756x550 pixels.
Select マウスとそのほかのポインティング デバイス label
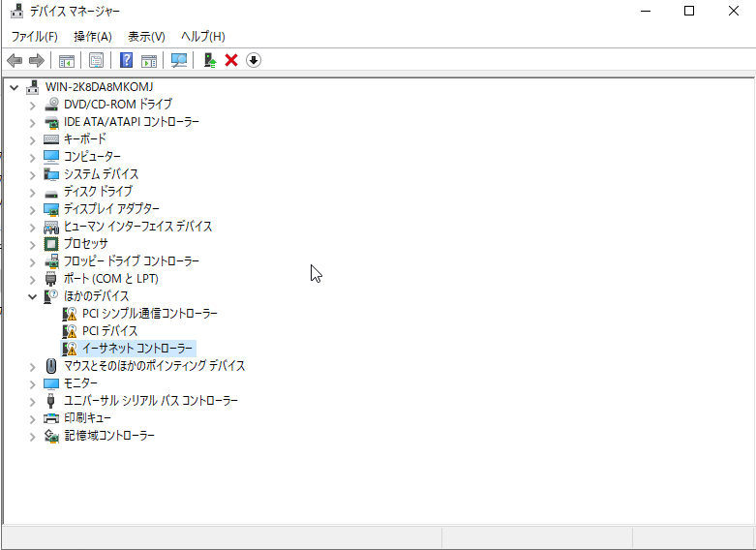[154, 366]
